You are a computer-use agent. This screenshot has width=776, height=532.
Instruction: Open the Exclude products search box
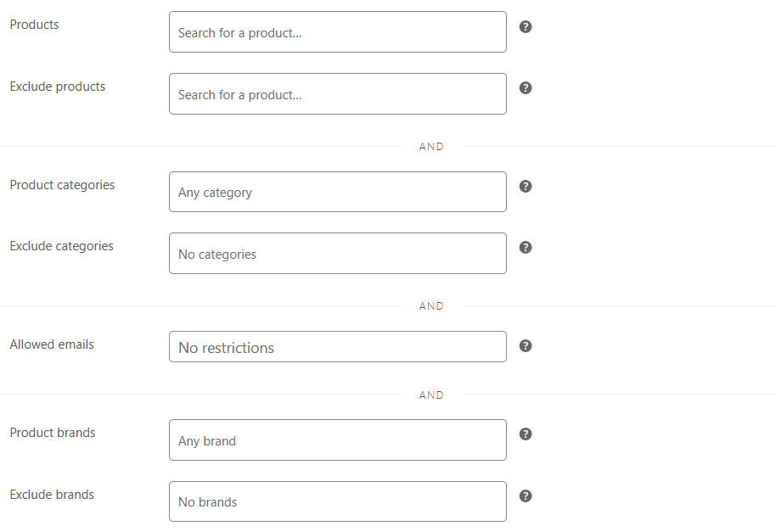pyautogui.click(x=337, y=94)
